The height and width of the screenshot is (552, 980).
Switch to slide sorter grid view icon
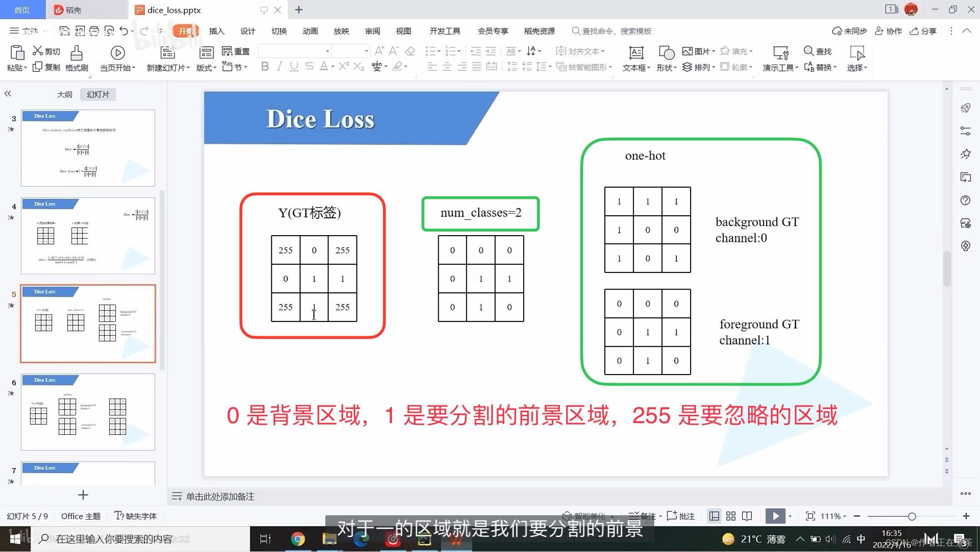click(x=730, y=516)
